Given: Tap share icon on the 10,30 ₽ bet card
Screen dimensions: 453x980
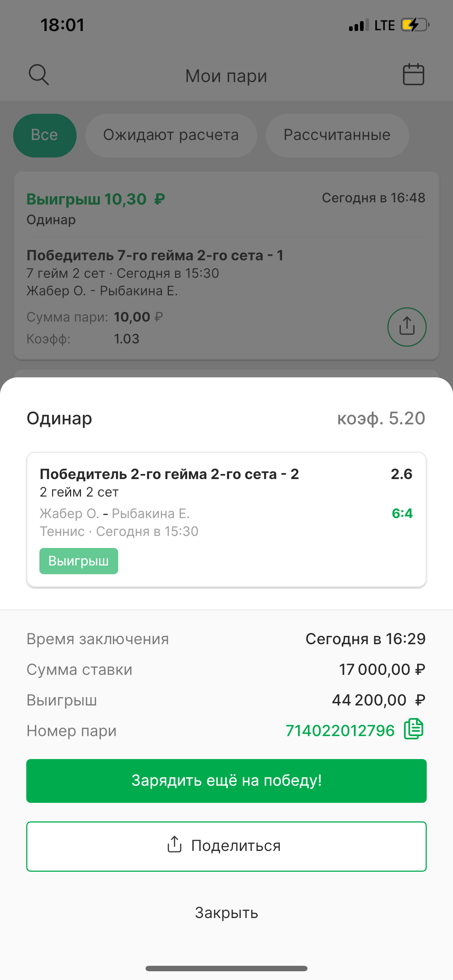Looking at the screenshot, I should (x=407, y=327).
